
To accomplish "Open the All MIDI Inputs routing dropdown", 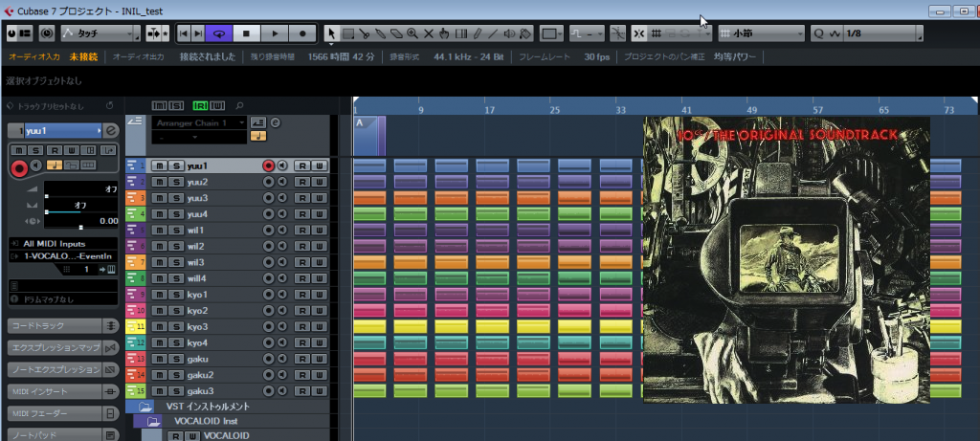I will (63, 244).
